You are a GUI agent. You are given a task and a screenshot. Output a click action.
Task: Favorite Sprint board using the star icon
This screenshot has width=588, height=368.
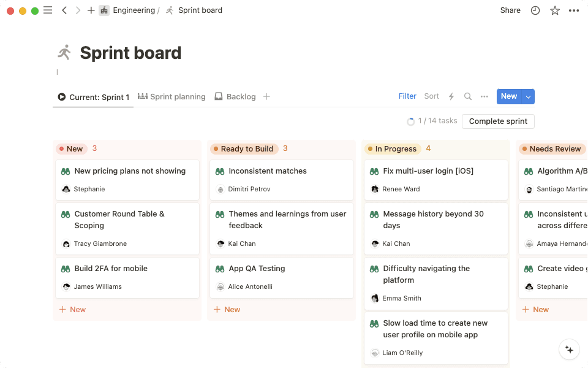pos(554,10)
